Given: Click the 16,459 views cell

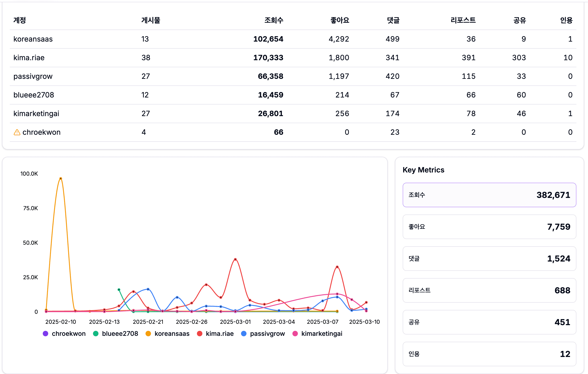Looking at the screenshot, I should pyautogui.click(x=271, y=95).
